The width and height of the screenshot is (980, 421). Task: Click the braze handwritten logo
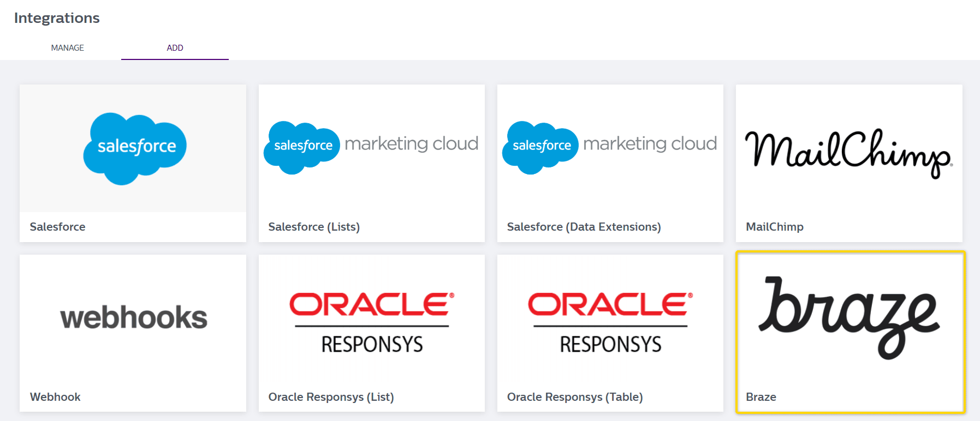(848, 316)
